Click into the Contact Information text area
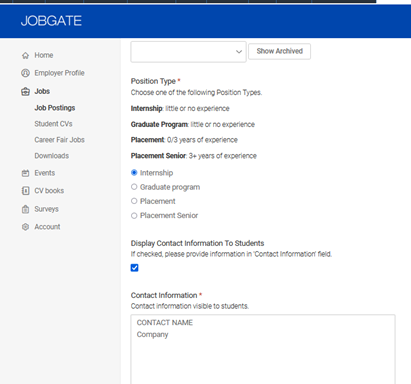This screenshot has width=411, height=384. tap(263, 349)
